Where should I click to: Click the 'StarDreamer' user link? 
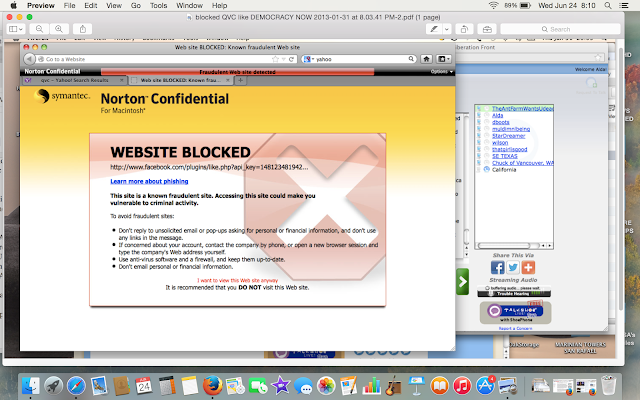(509, 136)
